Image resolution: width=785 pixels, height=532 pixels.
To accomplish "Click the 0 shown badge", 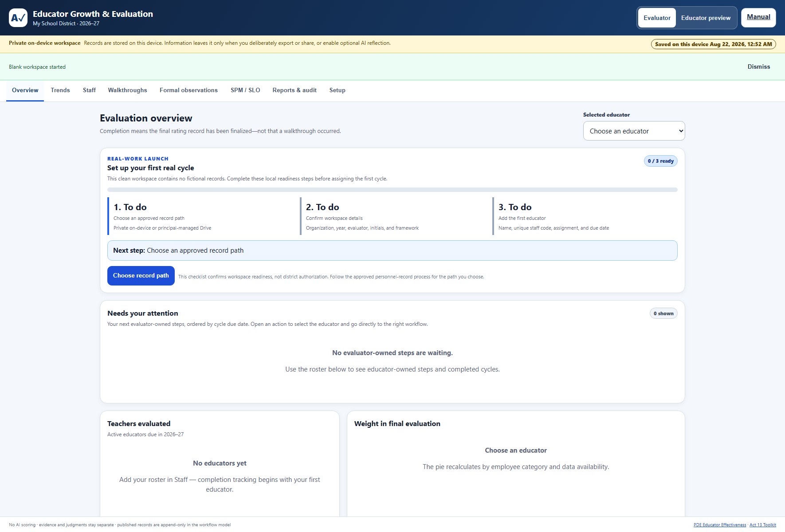I will coord(663,313).
